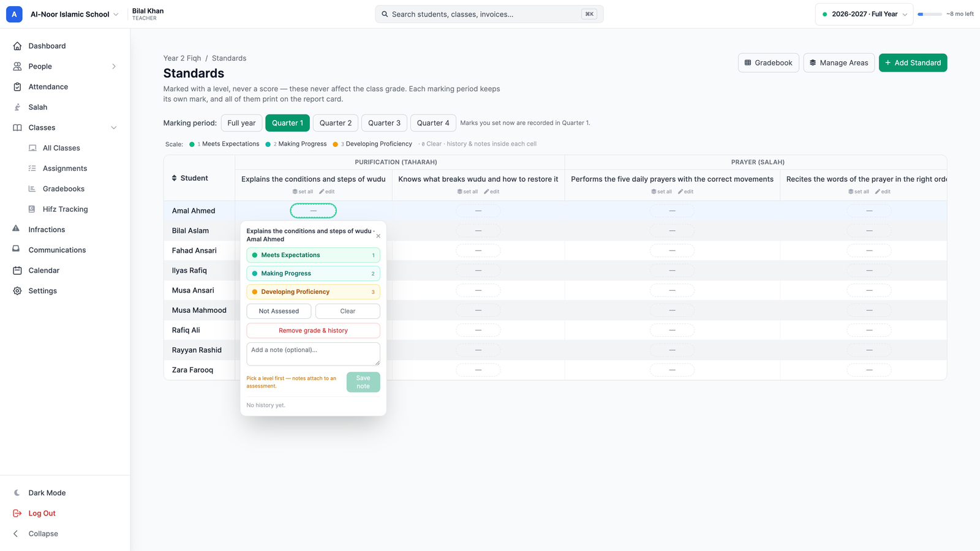Click the year progress bar
The height and width of the screenshot is (551, 980).
930,14
